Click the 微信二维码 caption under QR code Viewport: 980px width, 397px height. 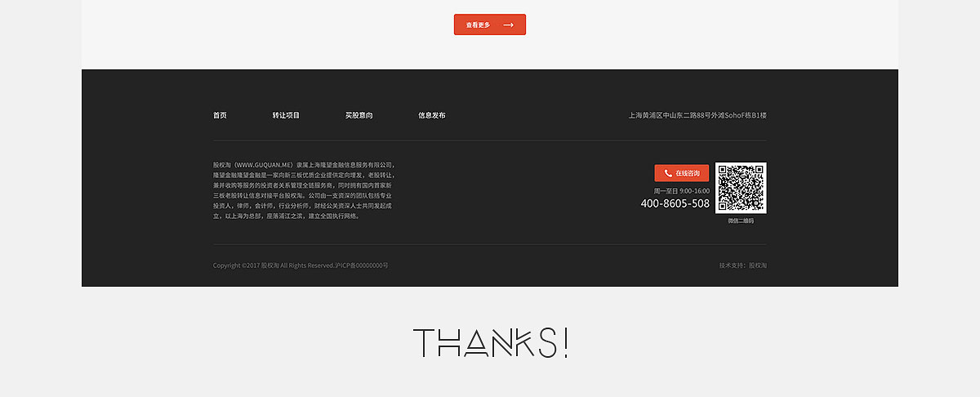[x=741, y=221]
